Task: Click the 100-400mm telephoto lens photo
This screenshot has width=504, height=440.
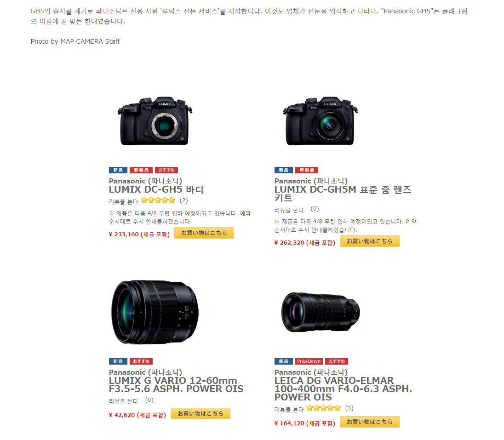Action: 321,312
